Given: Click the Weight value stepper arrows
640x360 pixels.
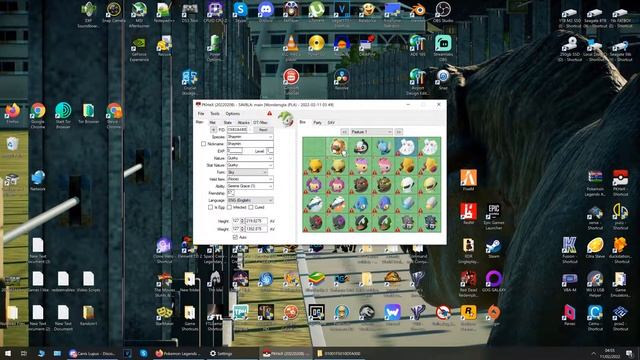Looking at the screenshot, I should click(242, 229).
